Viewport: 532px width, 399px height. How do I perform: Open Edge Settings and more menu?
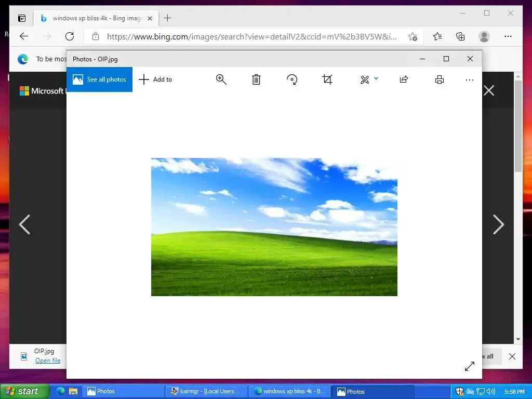508,36
